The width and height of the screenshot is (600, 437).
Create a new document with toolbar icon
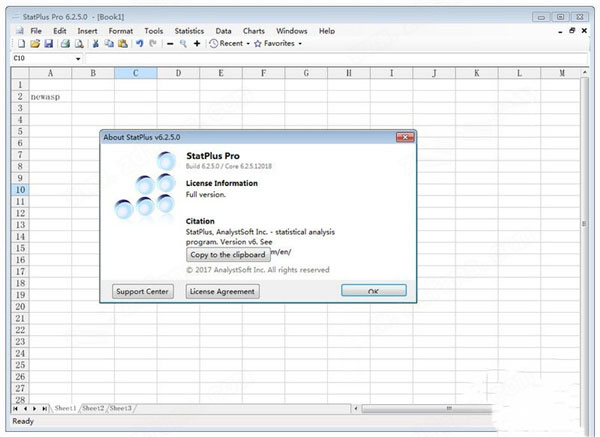click(x=22, y=44)
